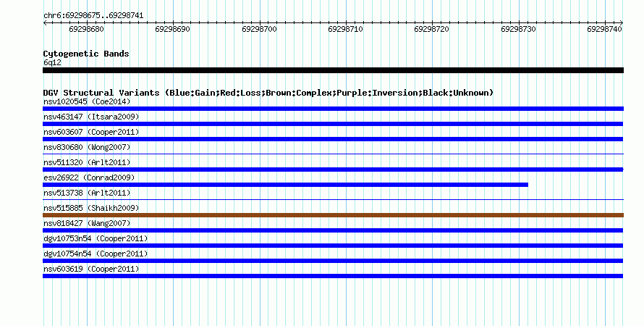The width and height of the screenshot is (644, 326).
Task: Click the dgv10754n54 (Cooper2011) label
Action: click(96, 254)
